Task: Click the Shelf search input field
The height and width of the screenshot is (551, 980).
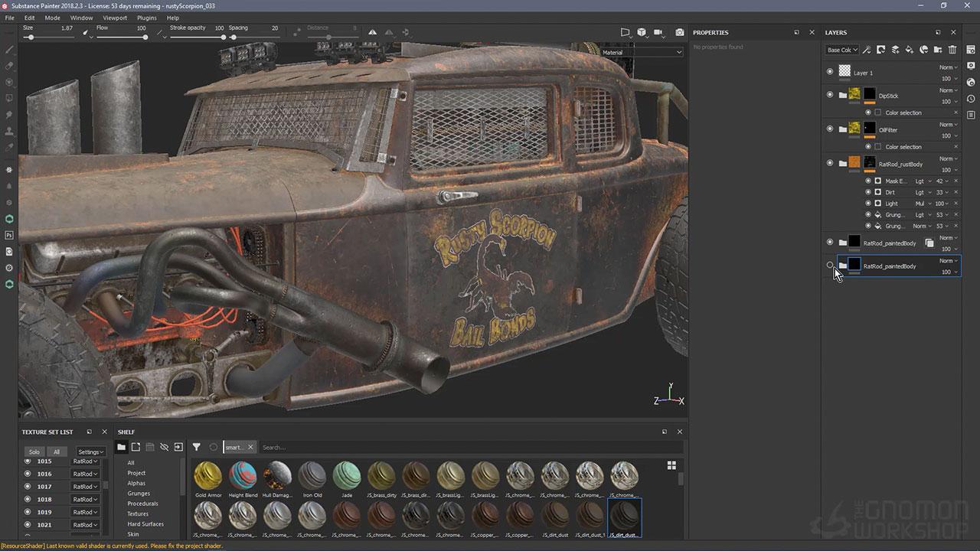Action: pos(469,447)
